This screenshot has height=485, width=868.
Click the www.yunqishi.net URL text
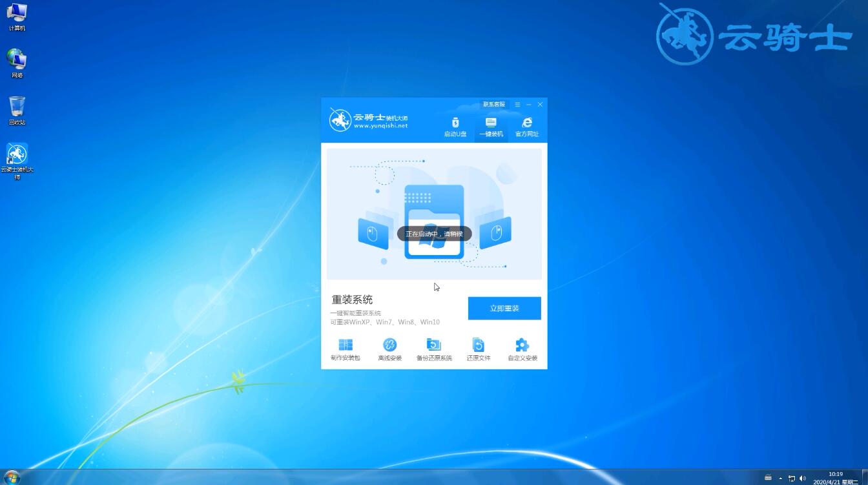(380, 126)
